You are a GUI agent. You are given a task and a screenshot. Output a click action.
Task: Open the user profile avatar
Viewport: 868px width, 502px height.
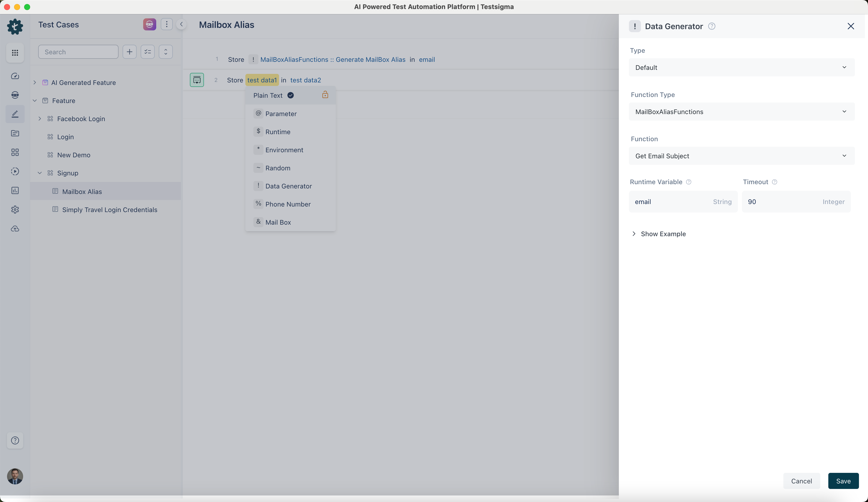(x=15, y=477)
